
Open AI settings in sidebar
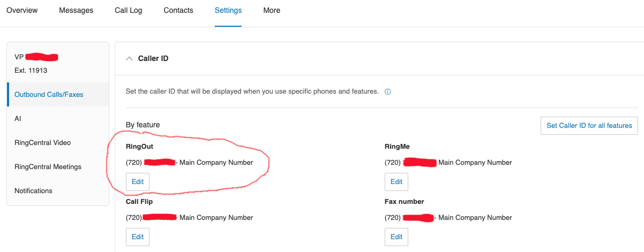coord(18,119)
